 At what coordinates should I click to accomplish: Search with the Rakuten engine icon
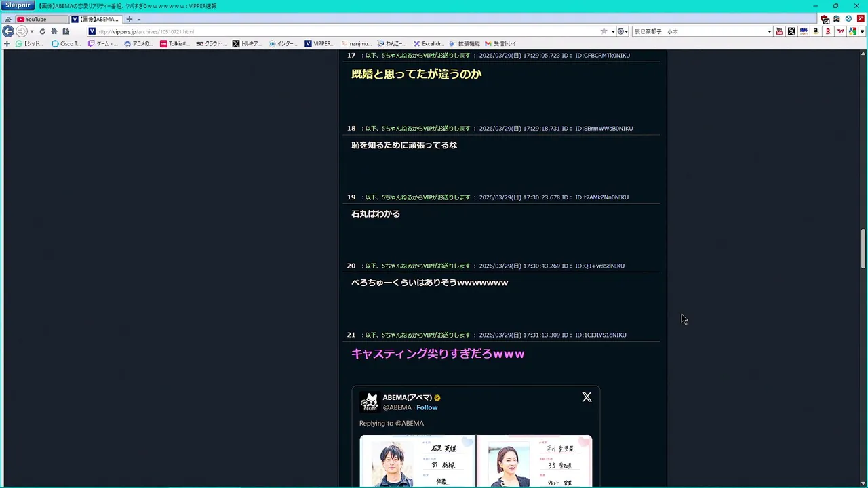[x=828, y=31]
